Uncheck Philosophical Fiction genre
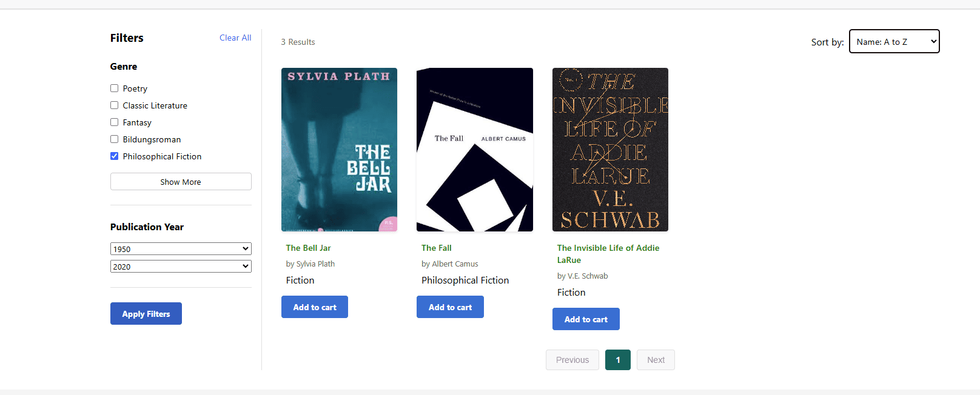980x395 pixels. (x=115, y=156)
